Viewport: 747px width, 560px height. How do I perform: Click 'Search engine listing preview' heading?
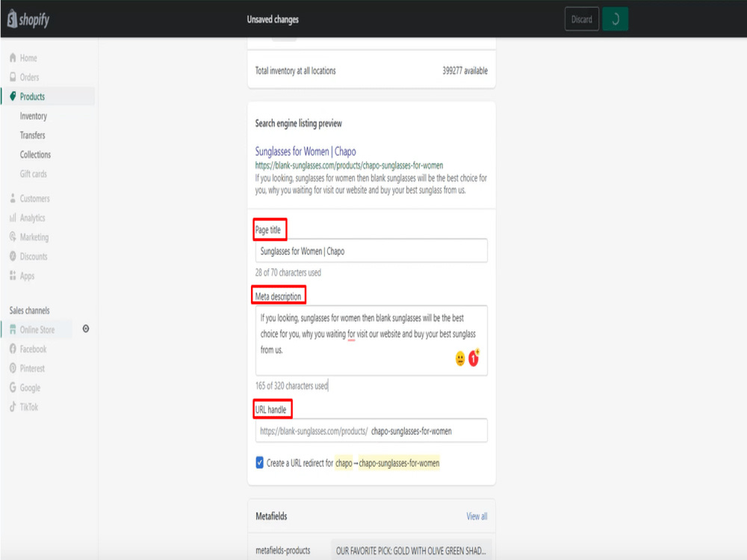click(x=298, y=123)
